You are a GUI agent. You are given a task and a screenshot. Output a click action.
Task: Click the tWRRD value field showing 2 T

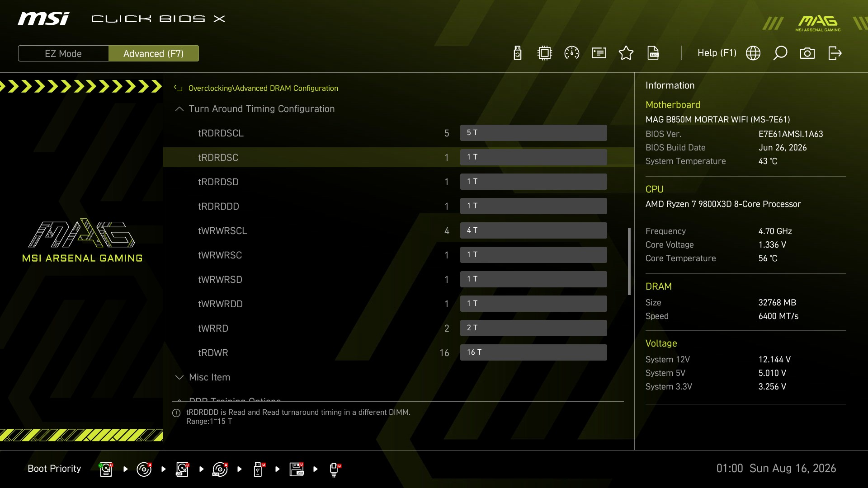tap(533, 328)
